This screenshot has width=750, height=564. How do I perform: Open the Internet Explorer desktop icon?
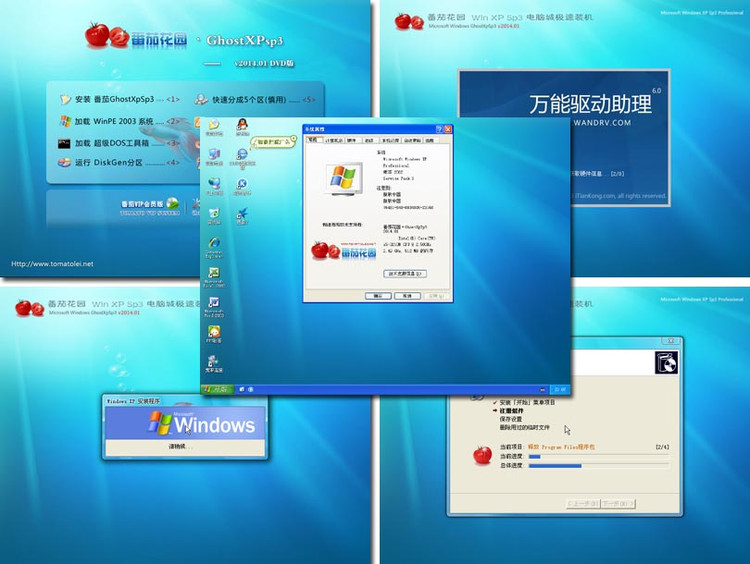[214, 243]
